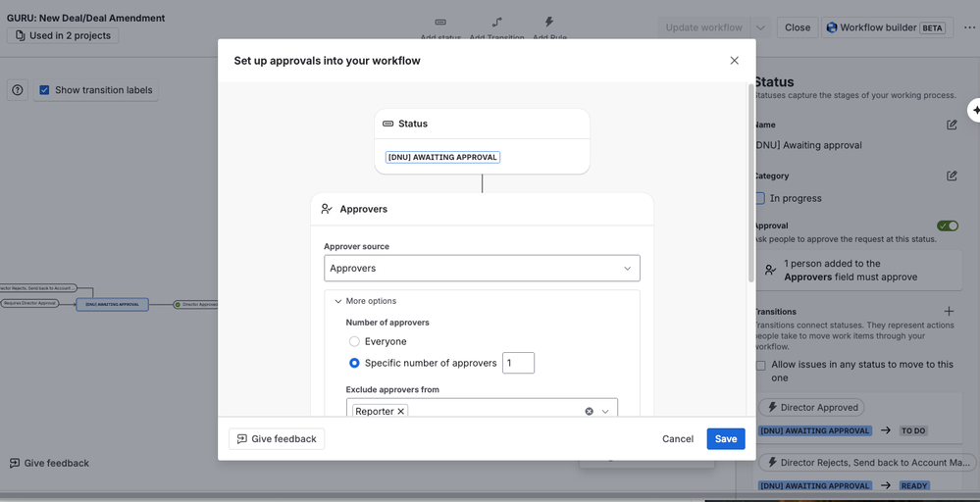Click the DNU AWAITING APPROVAL status lozenge
The height and width of the screenshot is (502, 980).
[x=442, y=157]
